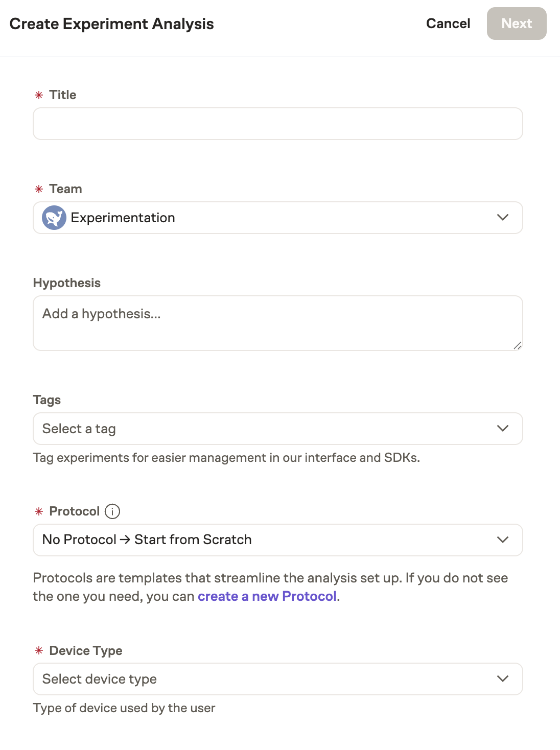Follow the create a new Protocol link

(267, 596)
